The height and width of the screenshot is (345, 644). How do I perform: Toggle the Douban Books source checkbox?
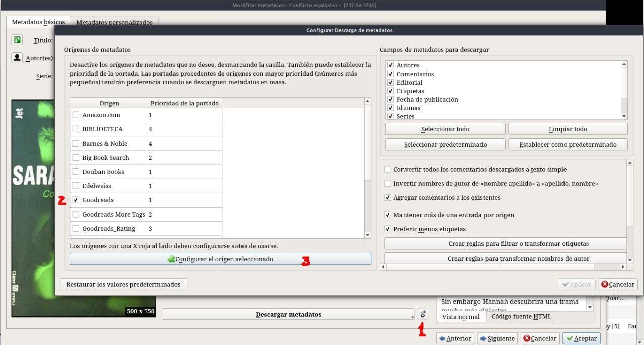pos(76,172)
